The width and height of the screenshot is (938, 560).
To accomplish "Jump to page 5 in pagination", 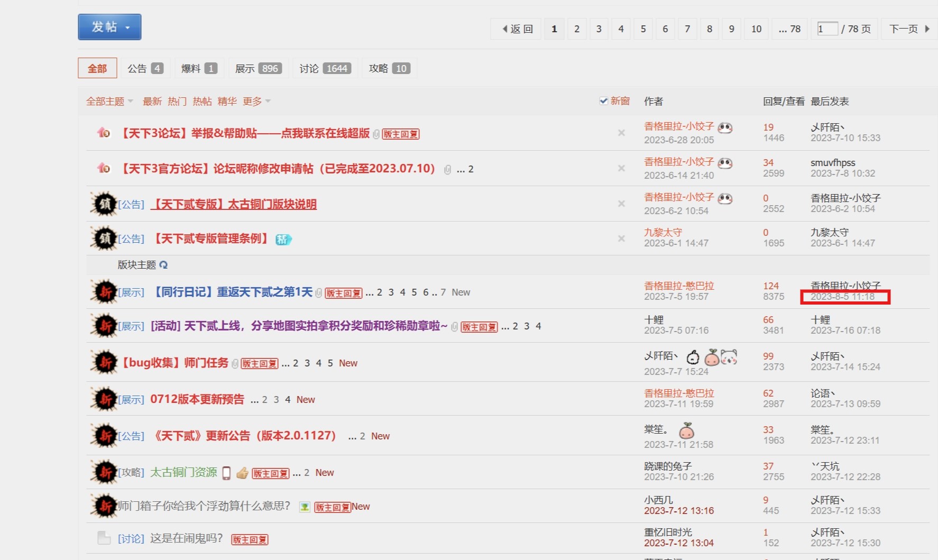I will [643, 29].
